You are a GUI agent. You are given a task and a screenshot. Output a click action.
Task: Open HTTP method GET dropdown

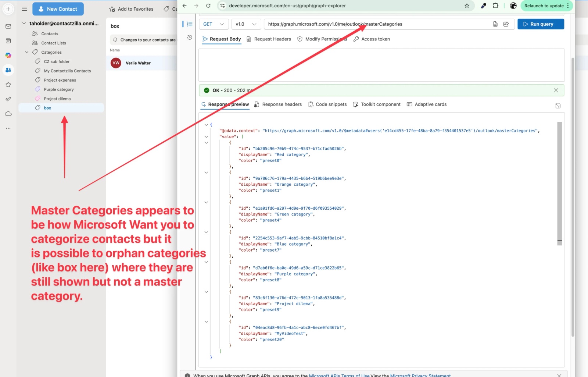coord(214,24)
